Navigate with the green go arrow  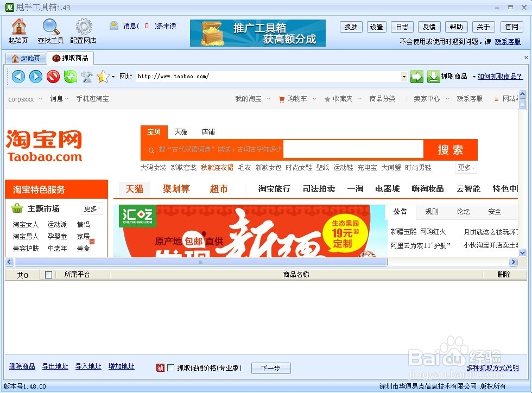417,77
